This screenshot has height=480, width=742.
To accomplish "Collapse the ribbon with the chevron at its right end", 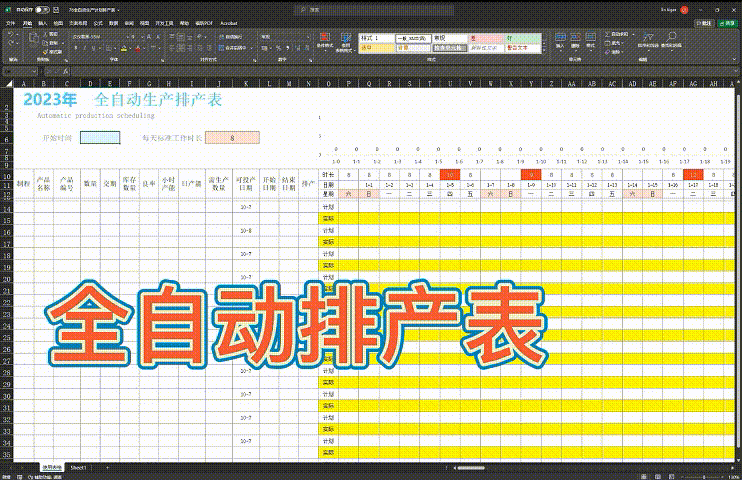I will tap(735, 60).
